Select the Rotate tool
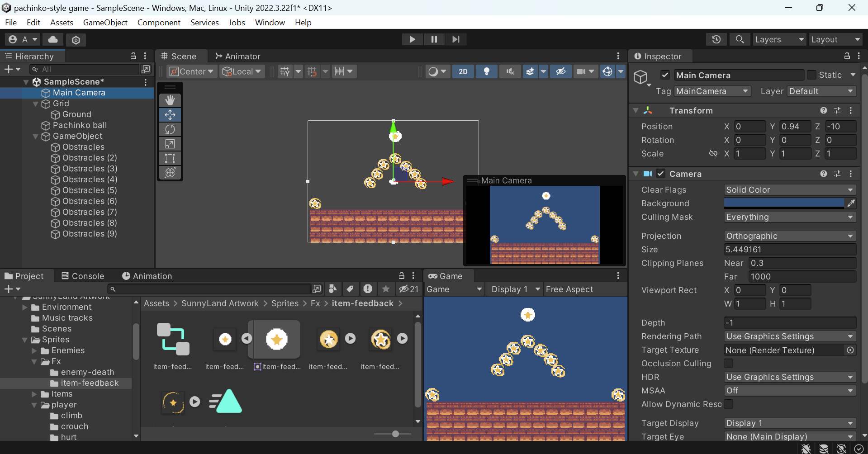Viewport: 868px width, 454px height. click(170, 129)
